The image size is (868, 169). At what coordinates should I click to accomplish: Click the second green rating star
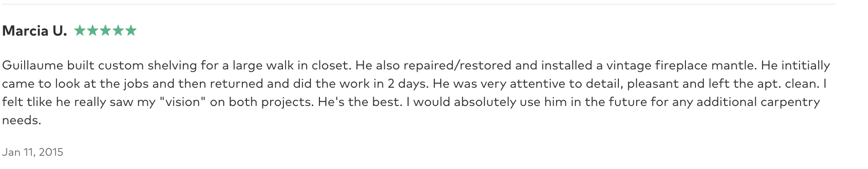pos(93,31)
